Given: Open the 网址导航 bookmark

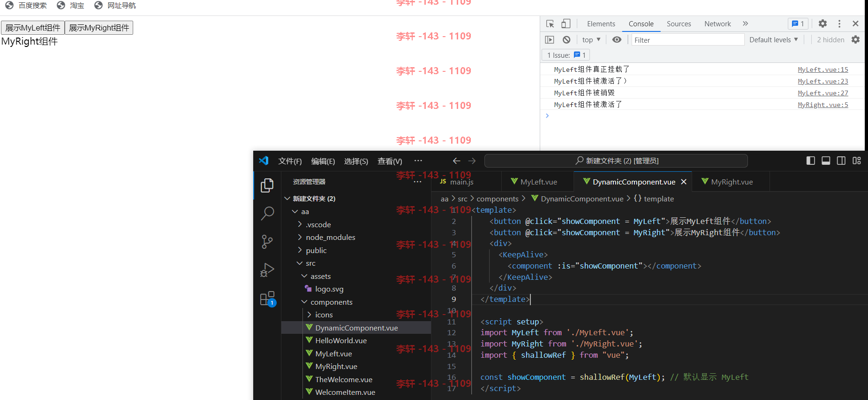Looking at the screenshot, I should (115, 5).
